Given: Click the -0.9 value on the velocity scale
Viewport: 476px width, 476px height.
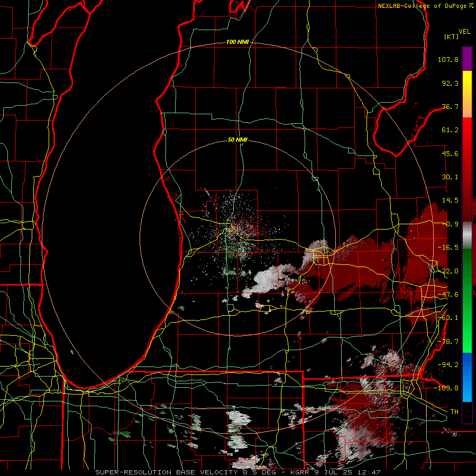Looking at the screenshot, I should (452, 224).
